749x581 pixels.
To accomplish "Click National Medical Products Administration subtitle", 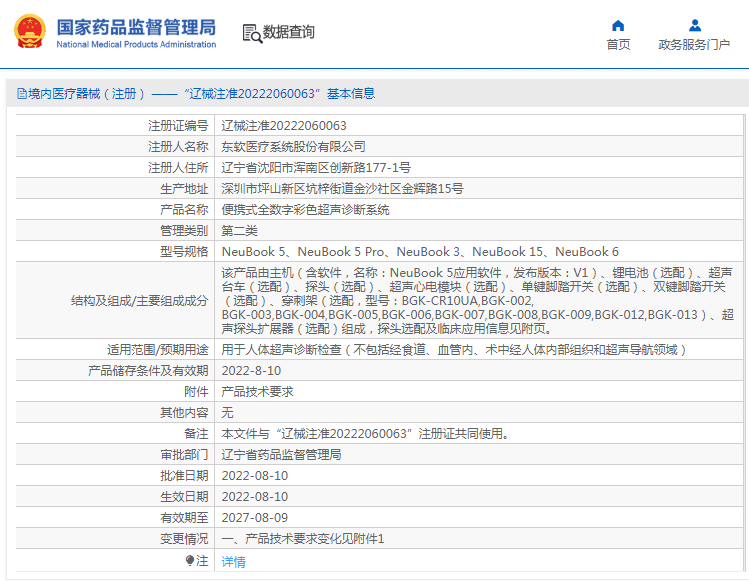I will [136, 44].
